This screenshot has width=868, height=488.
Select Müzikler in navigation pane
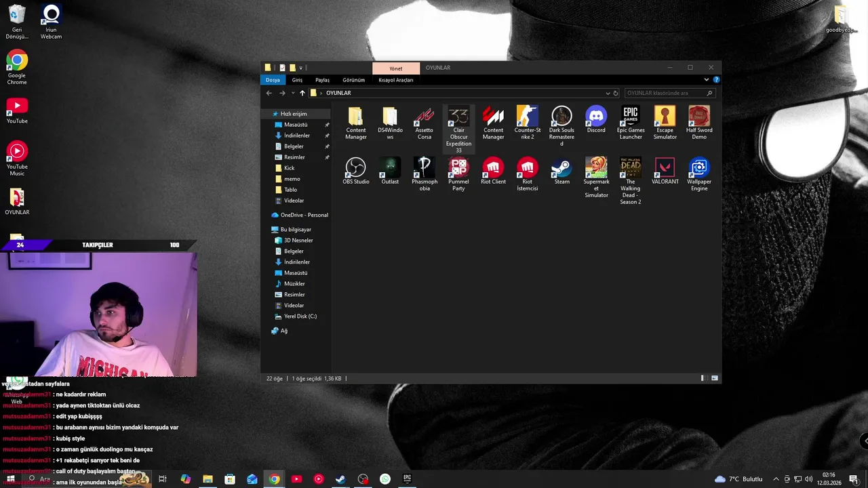coord(289,284)
